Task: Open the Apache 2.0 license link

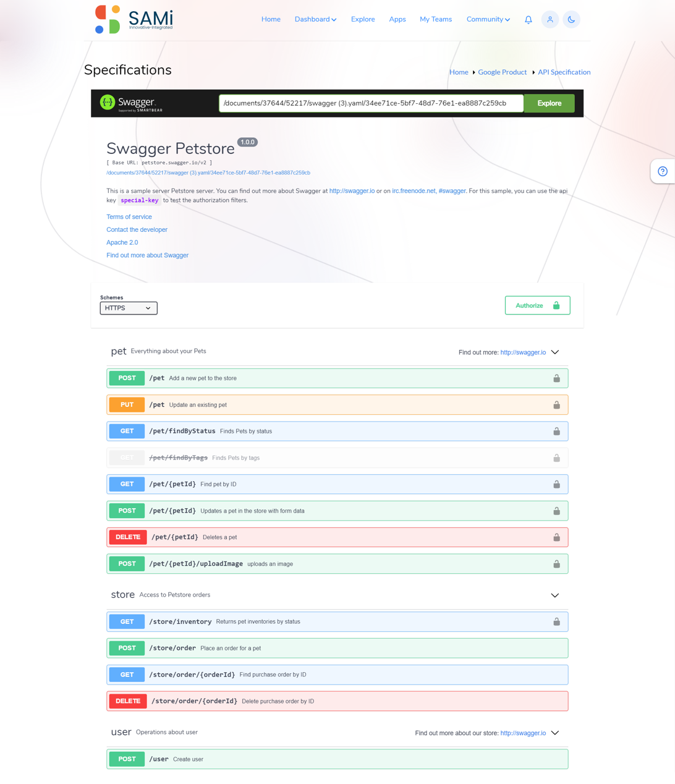Action: [122, 242]
